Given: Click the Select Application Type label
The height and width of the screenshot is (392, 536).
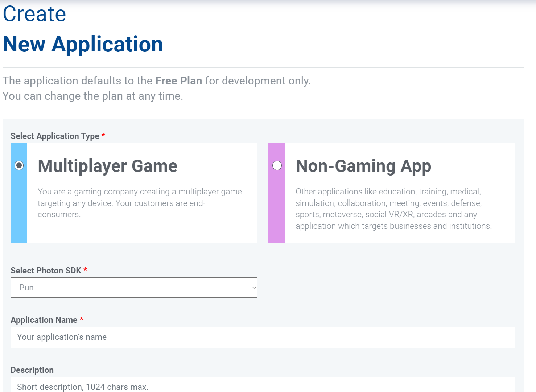Looking at the screenshot, I should click(55, 136).
